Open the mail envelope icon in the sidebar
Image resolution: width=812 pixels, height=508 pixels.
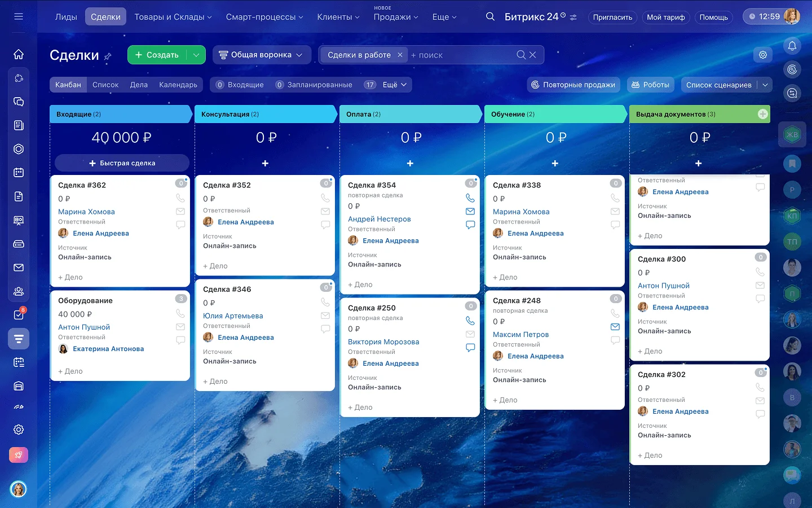point(19,268)
